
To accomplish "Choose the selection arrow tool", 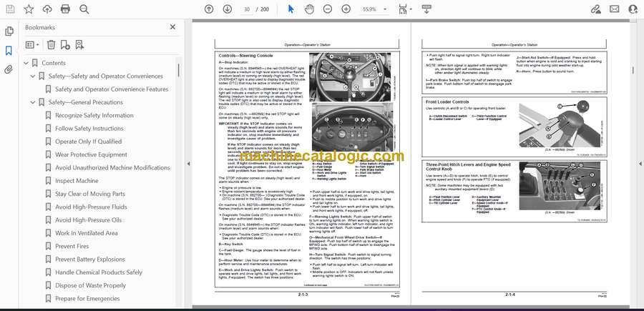I will [x=291, y=9].
